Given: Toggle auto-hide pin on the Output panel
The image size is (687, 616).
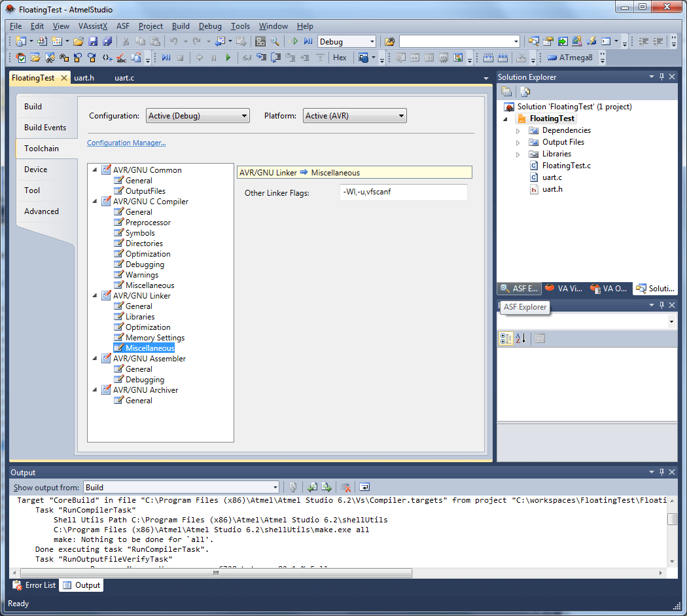Looking at the screenshot, I should coord(661,472).
